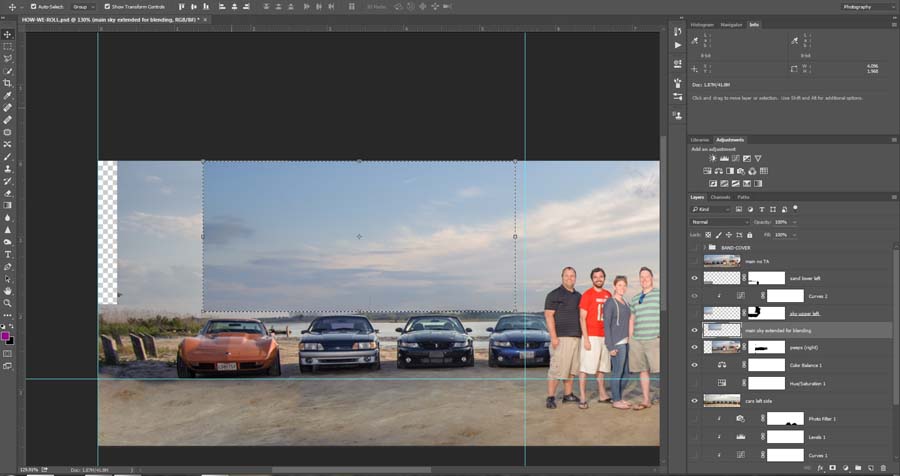Select the Crop tool
The image size is (900, 476).
7,83
